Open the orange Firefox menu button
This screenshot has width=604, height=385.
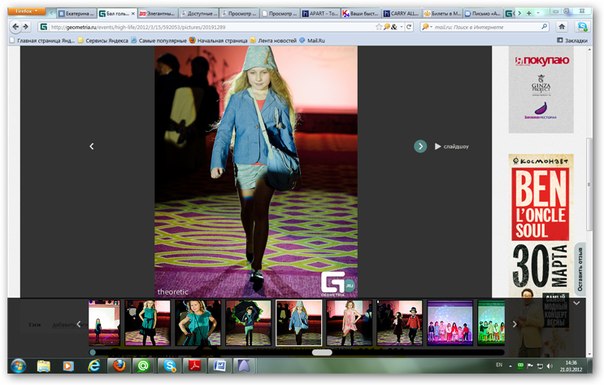[x=26, y=11]
